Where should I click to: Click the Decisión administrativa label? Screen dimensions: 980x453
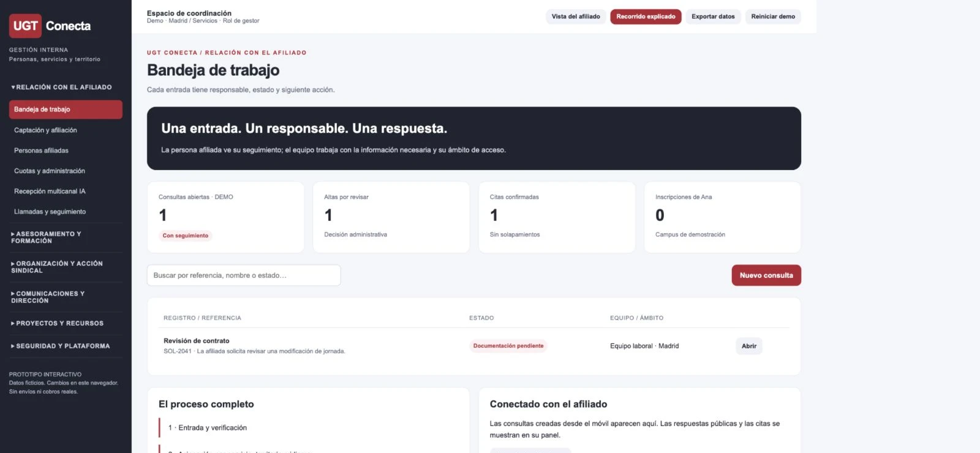point(355,234)
